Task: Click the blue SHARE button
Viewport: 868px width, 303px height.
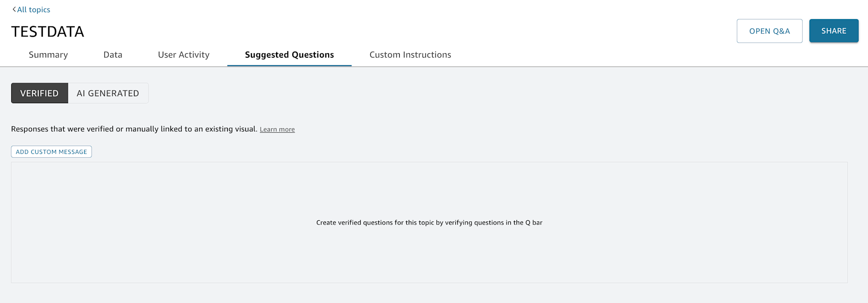Action: click(834, 31)
